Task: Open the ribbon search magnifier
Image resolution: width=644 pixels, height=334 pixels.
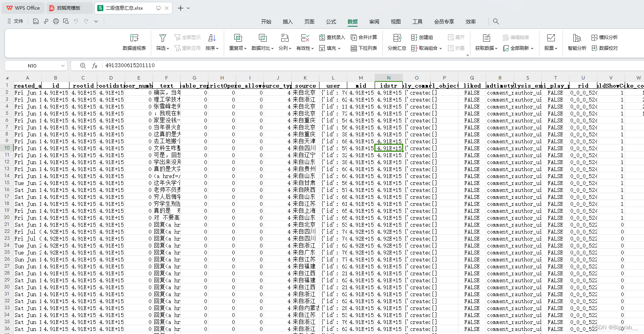Action: coord(496,22)
